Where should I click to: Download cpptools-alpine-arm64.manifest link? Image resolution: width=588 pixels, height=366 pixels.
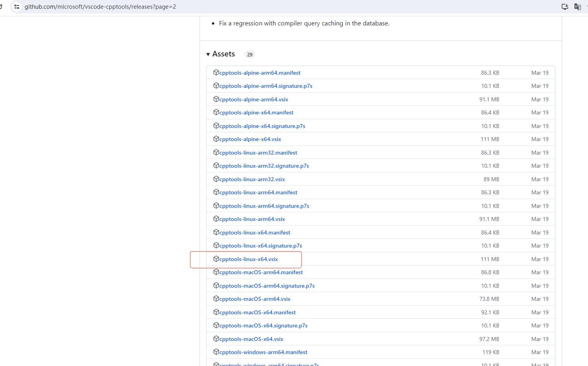(x=260, y=73)
